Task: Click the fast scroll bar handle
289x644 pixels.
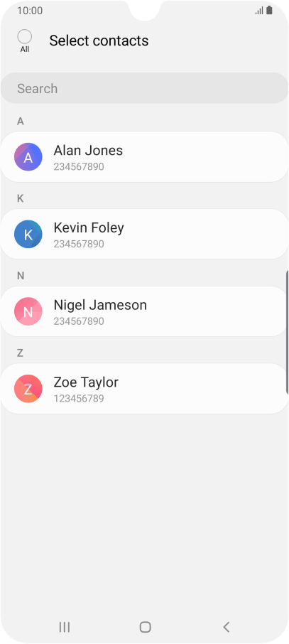Action: (287, 333)
